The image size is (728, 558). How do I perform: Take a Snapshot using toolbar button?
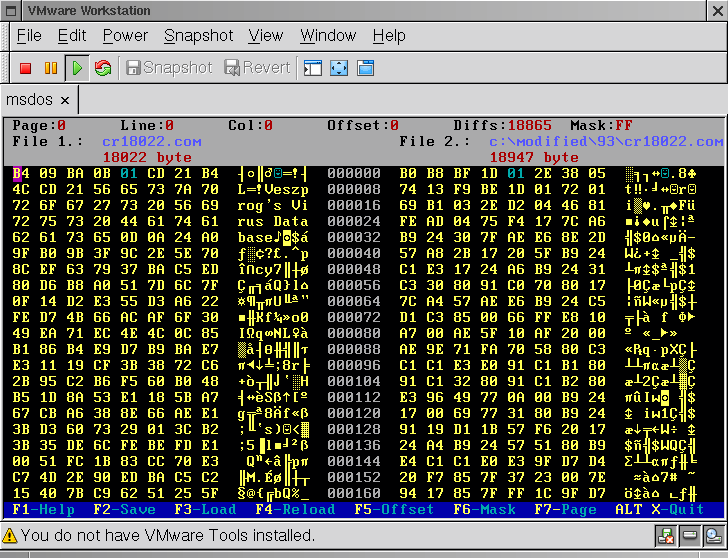[x=169, y=68]
